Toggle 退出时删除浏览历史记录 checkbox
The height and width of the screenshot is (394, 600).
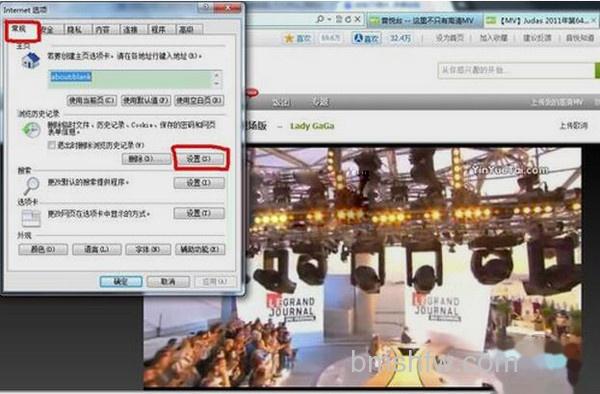click(52, 145)
